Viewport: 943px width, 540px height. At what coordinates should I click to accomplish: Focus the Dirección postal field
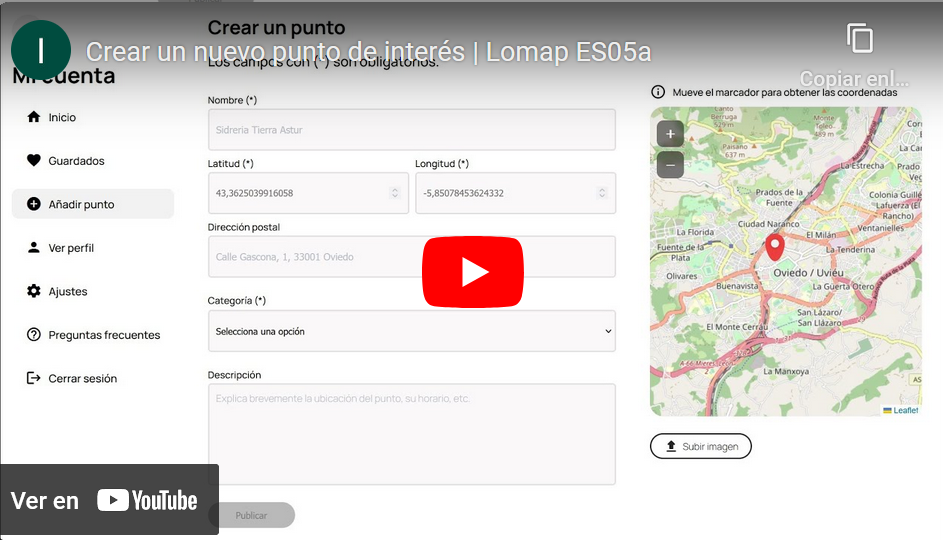click(411, 257)
